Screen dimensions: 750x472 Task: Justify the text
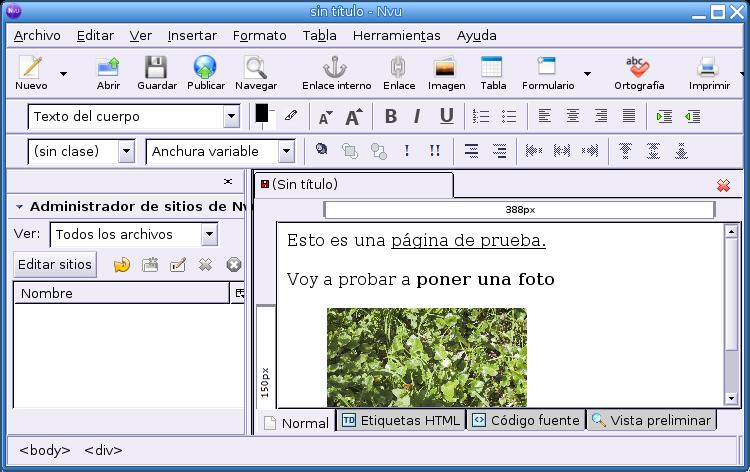pyautogui.click(x=629, y=116)
